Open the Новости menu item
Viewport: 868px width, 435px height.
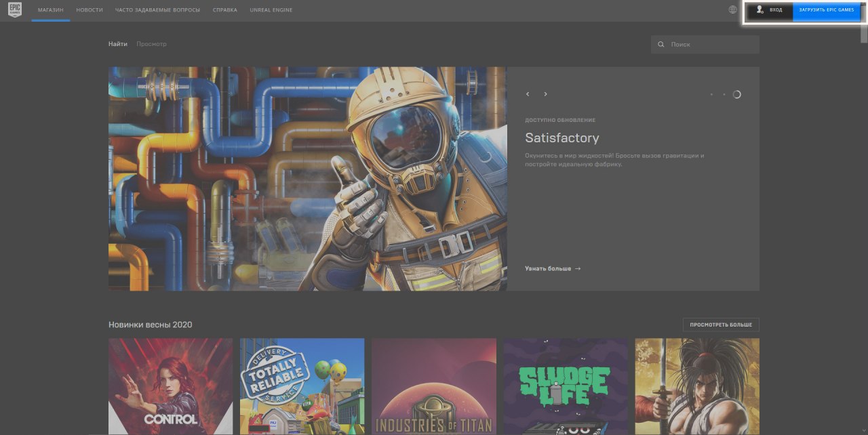pyautogui.click(x=90, y=10)
